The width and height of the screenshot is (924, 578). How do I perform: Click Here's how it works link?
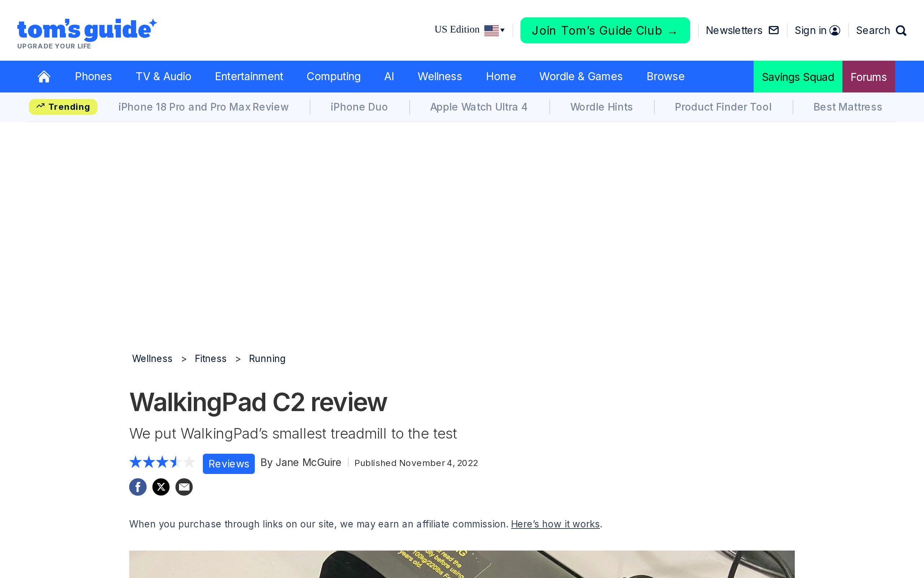555,524
